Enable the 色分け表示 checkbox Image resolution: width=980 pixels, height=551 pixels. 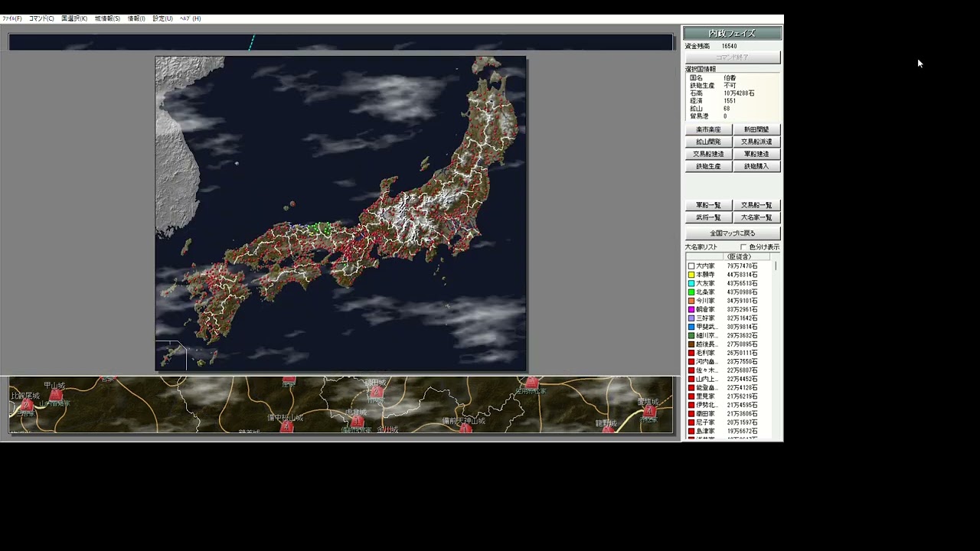[x=743, y=247]
